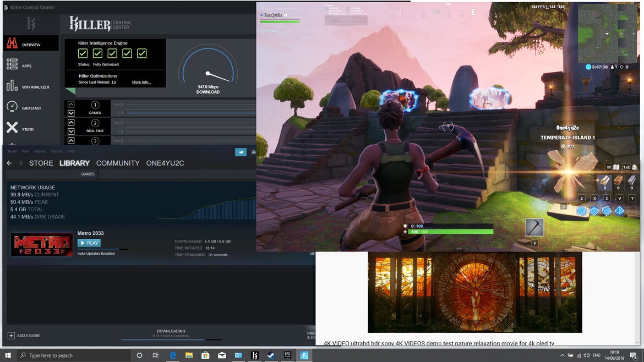Screen dimensions: 644x362
Task: Click the Steam network usage graph
Action: pyautogui.click(x=206, y=209)
